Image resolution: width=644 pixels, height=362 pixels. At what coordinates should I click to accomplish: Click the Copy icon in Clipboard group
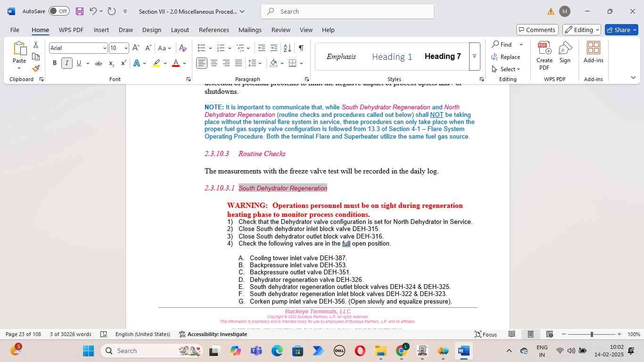(x=36, y=57)
